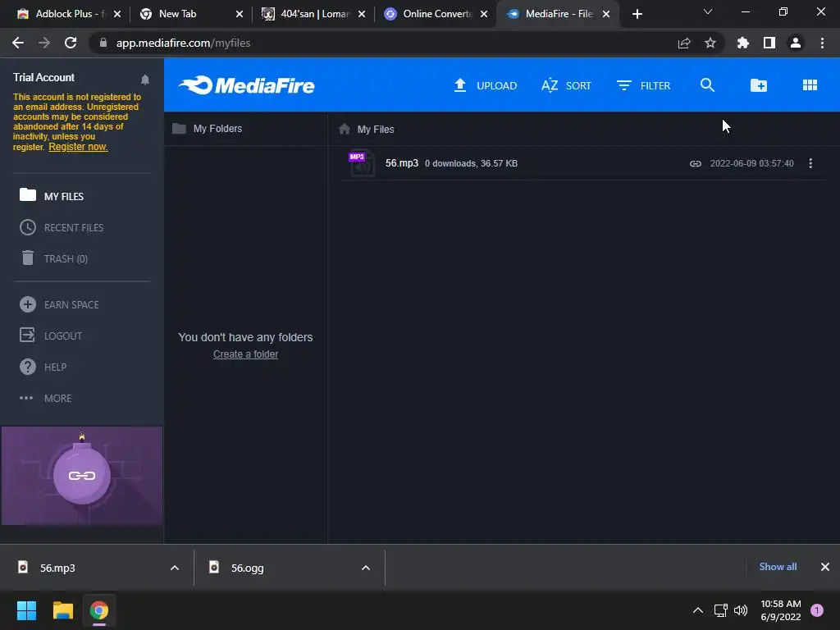Open the AZ SORT menu
Viewport: 840px width, 630px height.
pyautogui.click(x=566, y=85)
